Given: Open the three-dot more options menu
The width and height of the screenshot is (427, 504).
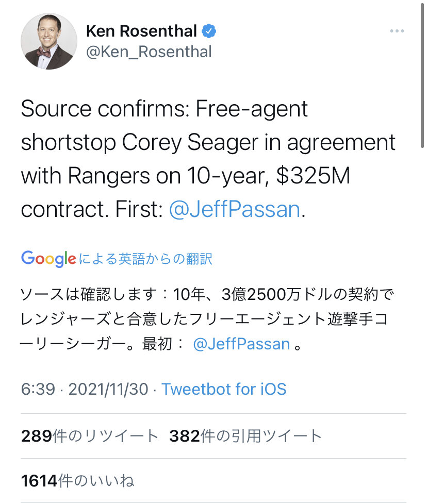Looking at the screenshot, I should tap(397, 31).
